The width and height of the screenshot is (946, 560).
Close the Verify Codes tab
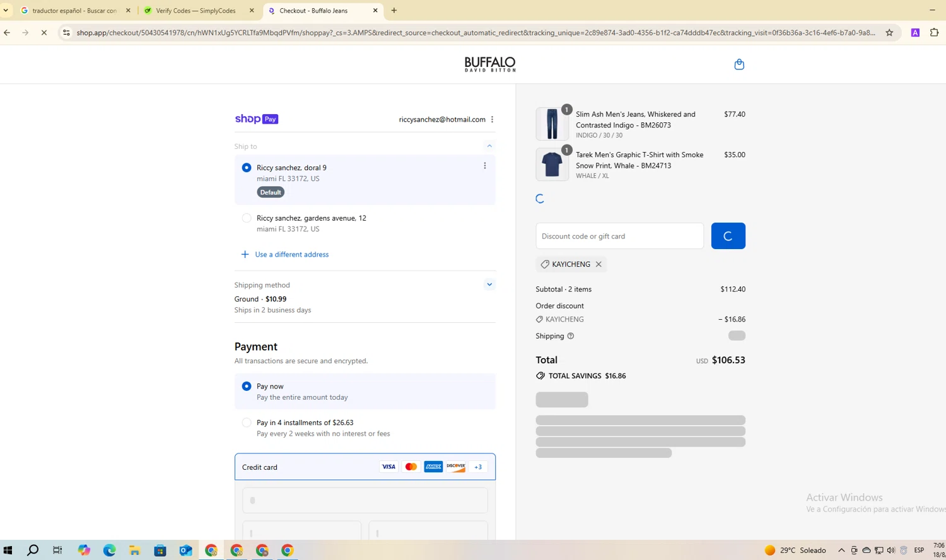pos(252,11)
